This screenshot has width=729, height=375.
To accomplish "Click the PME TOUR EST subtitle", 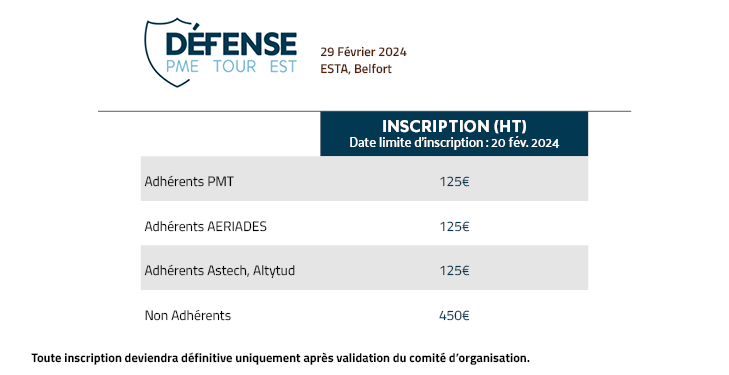I will point(231,67).
